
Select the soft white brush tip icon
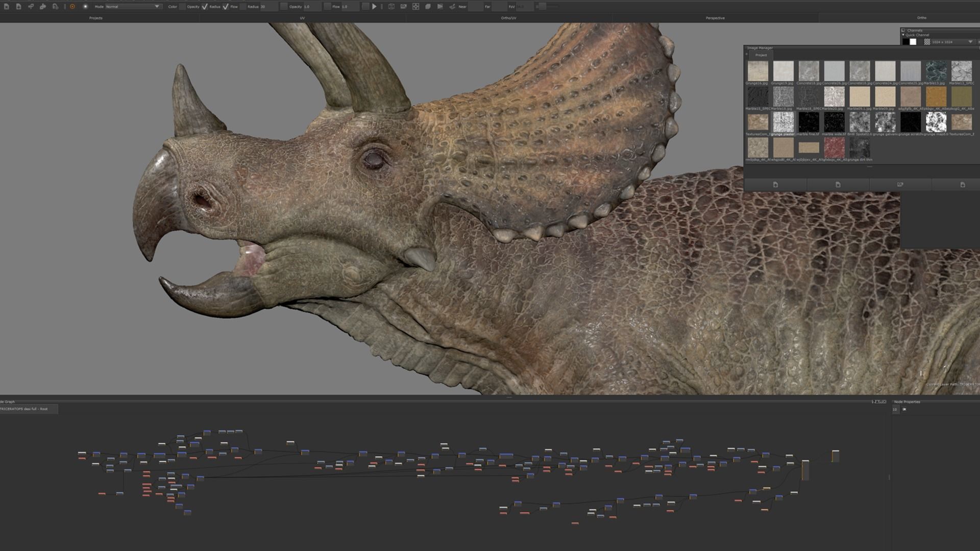[x=85, y=7]
